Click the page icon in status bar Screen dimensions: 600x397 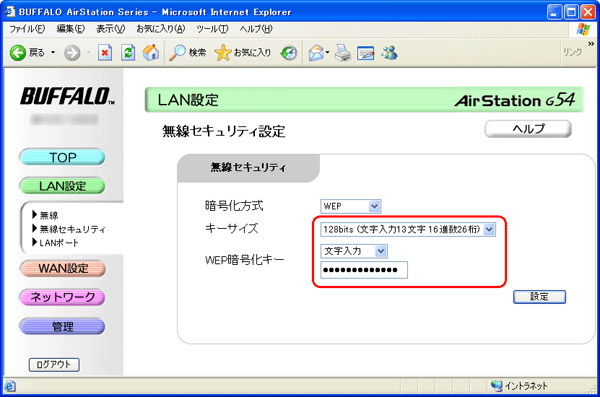(x=10, y=386)
